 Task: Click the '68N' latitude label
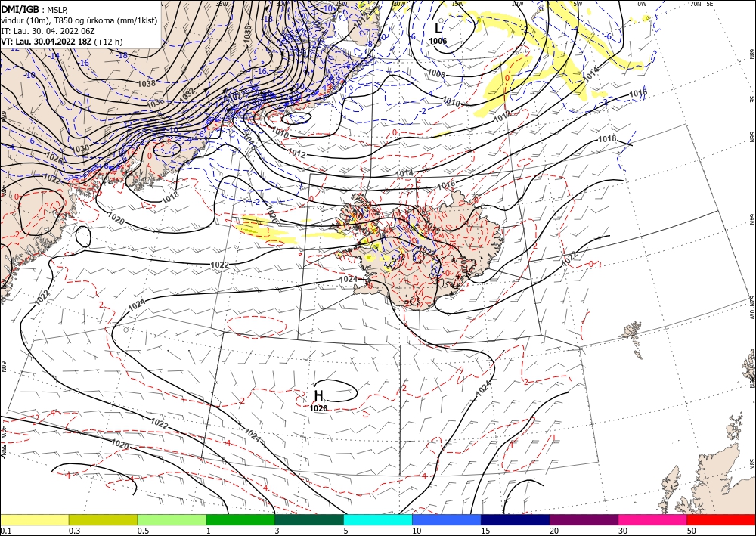(x=751, y=54)
